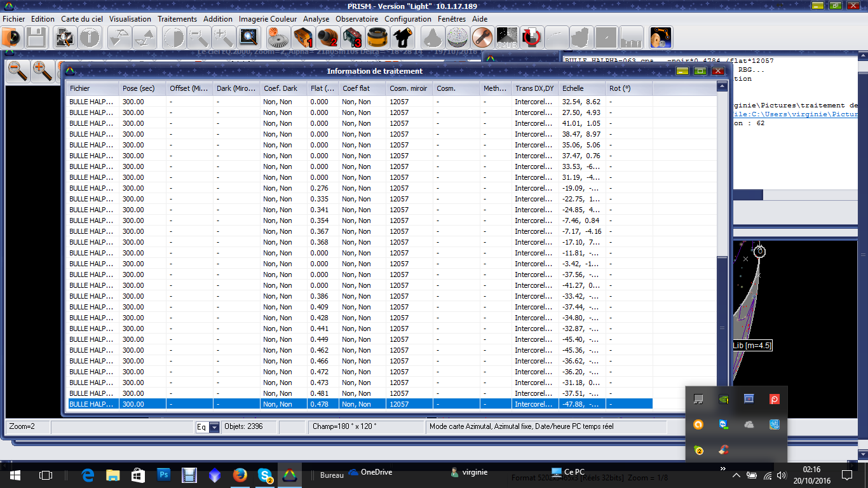Open the Traitements menu
This screenshot has width=868, height=488.
[x=177, y=19]
